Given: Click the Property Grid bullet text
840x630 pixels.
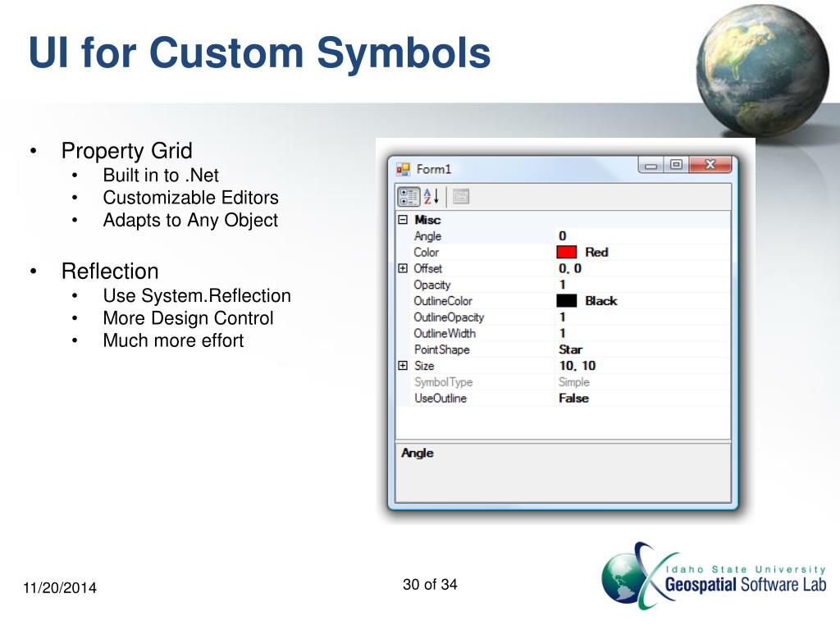Looking at the screenshot, I should tap(126, 151).
